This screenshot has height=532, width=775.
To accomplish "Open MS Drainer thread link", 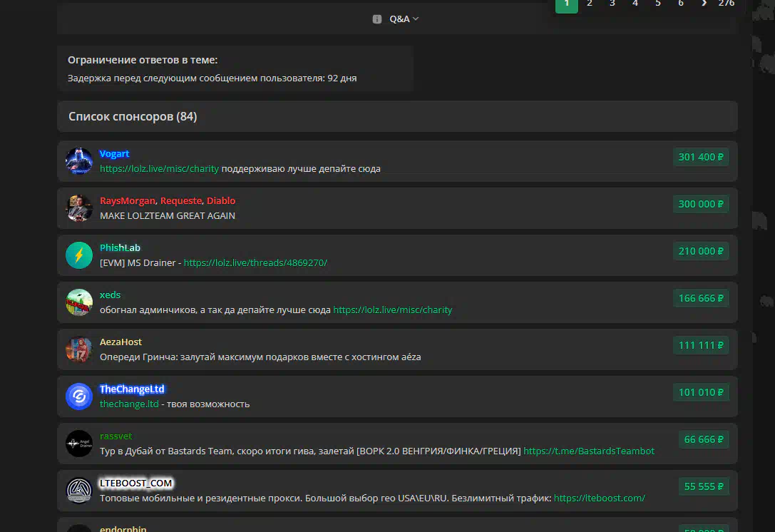I will [255, 263].
